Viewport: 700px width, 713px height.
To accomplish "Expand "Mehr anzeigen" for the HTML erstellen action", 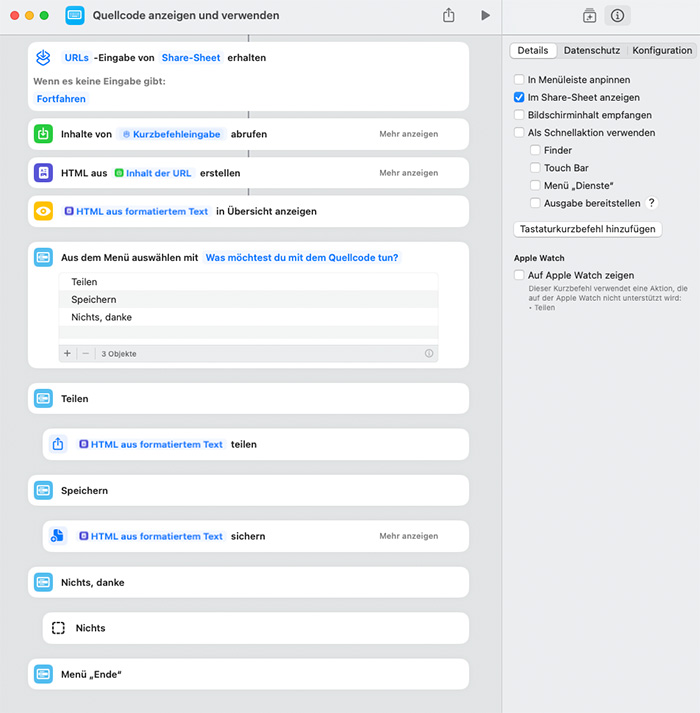I will [408, 173].
